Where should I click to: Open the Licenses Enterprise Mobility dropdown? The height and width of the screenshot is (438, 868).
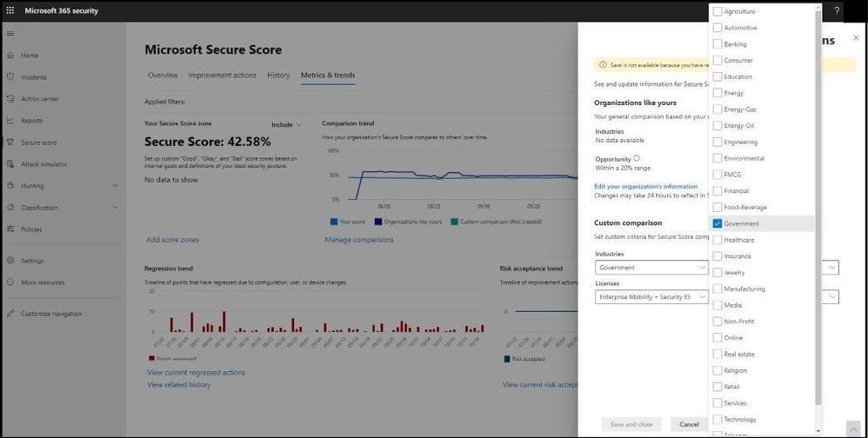651,297
